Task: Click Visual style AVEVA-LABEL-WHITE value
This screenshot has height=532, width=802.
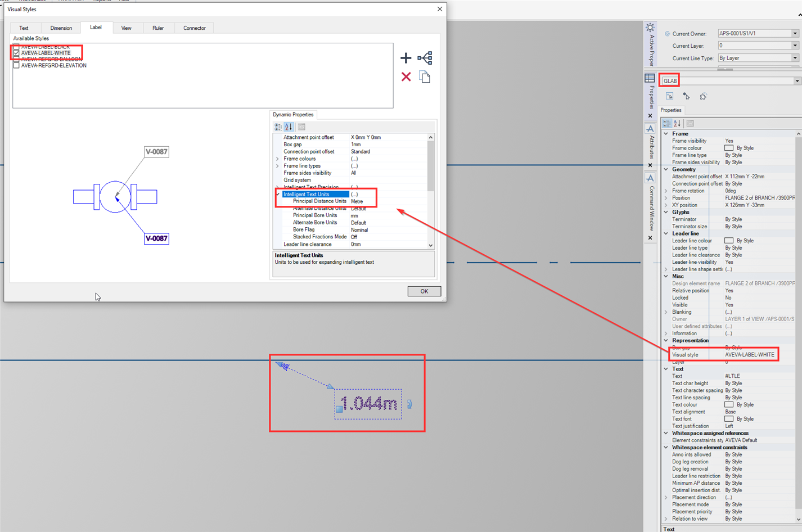Action: [750, 355]
